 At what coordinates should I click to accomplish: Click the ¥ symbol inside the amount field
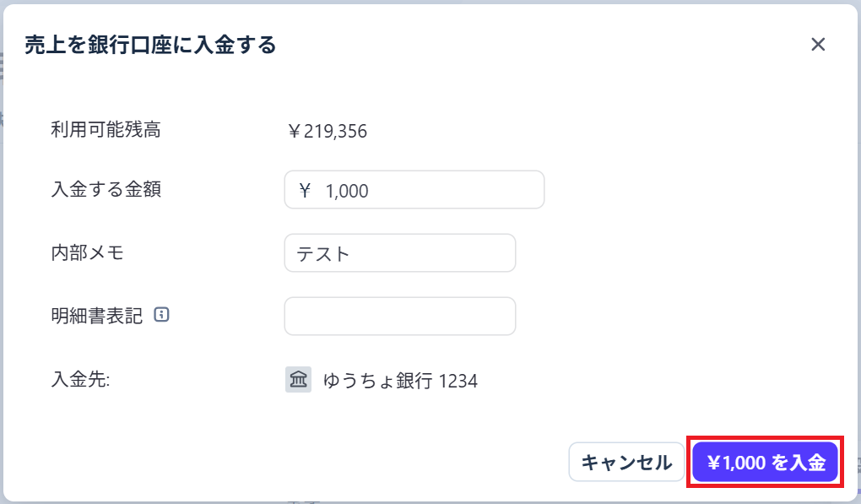(x=305, y=191)
